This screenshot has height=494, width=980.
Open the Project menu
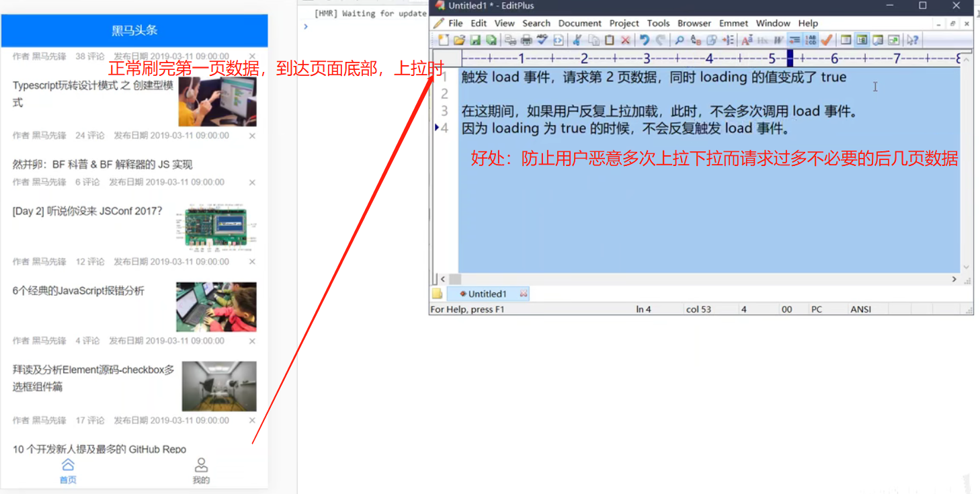(x=624, y=23)
